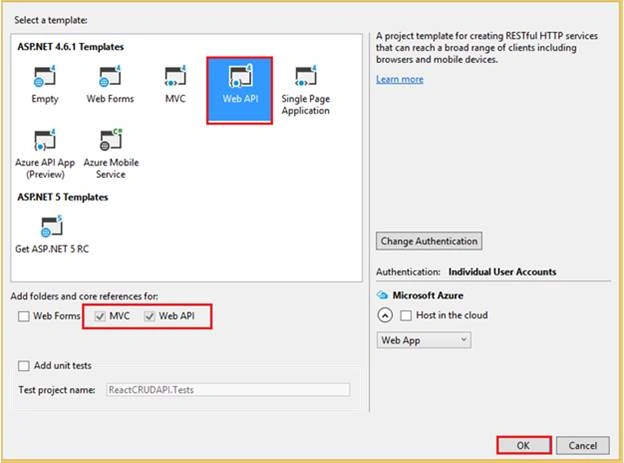Confirm with the OK button
The width and height of the screenshot is (624, 463).
tap(524, 445)
